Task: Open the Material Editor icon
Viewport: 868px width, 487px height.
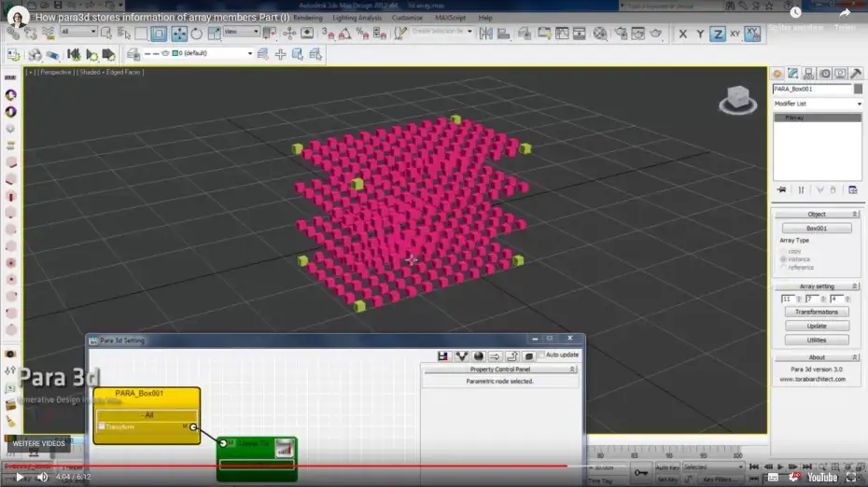Action: [600, 34]
